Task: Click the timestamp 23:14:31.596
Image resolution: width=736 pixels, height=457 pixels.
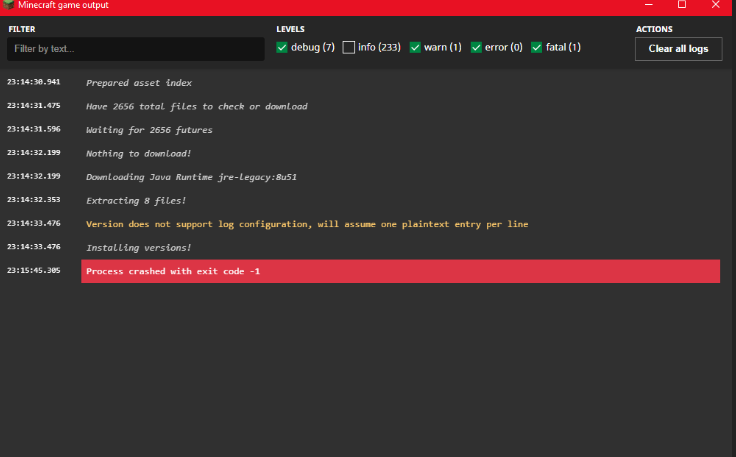Action: coord(34,129)
